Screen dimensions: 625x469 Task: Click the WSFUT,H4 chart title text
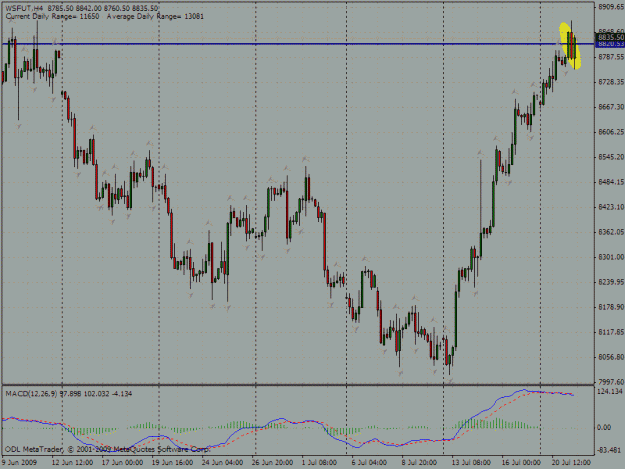click(24, 8)
